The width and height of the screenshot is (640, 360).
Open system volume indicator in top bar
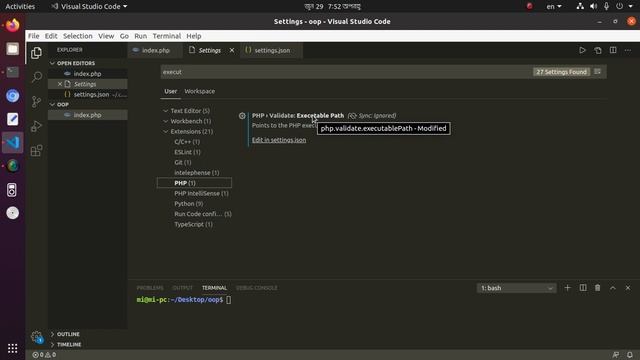point(593,6)
